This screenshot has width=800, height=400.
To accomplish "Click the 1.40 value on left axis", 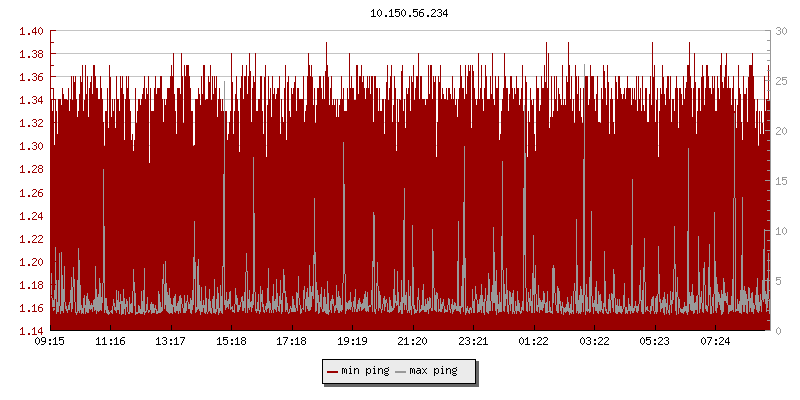I will coord(30,31).
